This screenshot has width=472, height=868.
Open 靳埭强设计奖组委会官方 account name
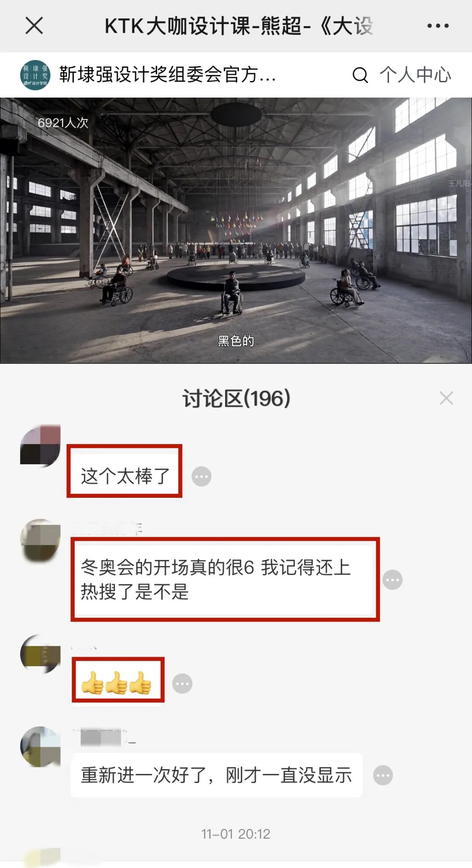(167, 75)
